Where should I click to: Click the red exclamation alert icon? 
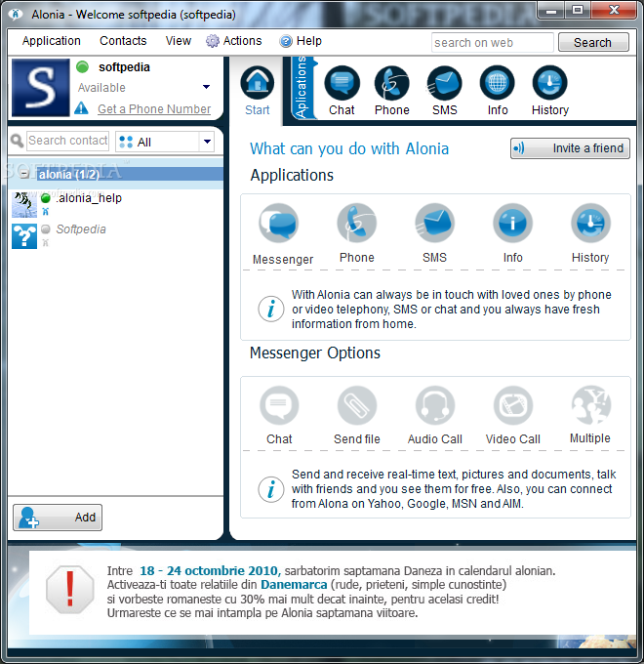pyautogui.click(x=70, y=590)
